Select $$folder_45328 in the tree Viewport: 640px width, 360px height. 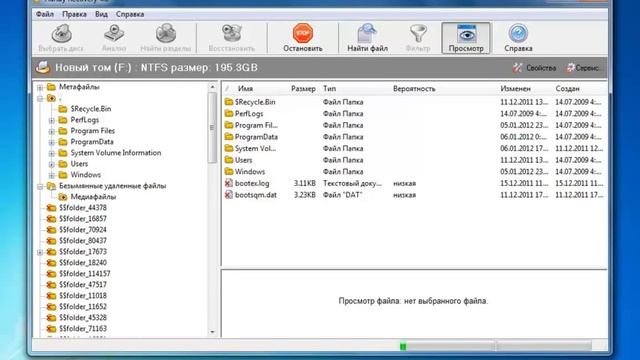coord(83,318)
